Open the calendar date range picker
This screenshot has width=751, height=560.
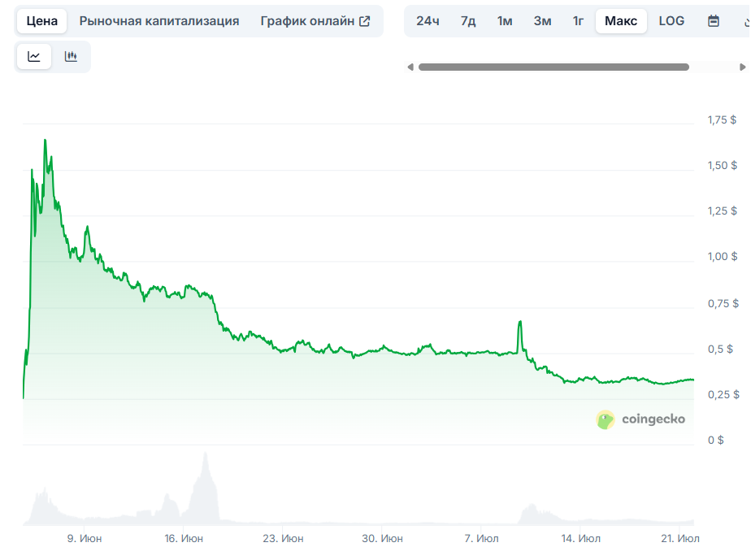713,21
